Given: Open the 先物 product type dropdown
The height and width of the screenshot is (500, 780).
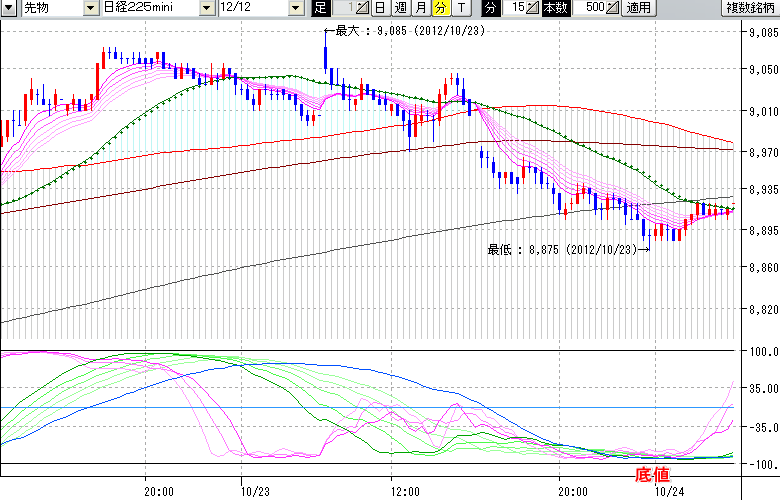Looking at the screenshot, I should (x=91, y=8).
